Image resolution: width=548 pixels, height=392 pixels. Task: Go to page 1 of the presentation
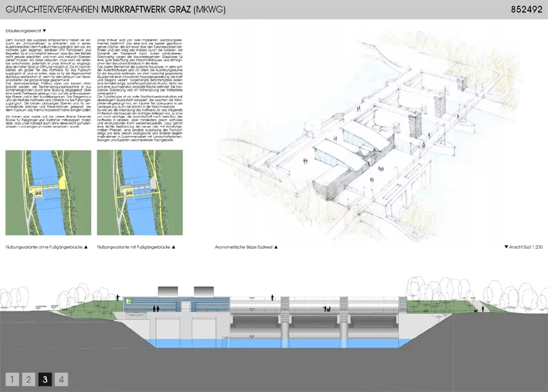[12, 379]
